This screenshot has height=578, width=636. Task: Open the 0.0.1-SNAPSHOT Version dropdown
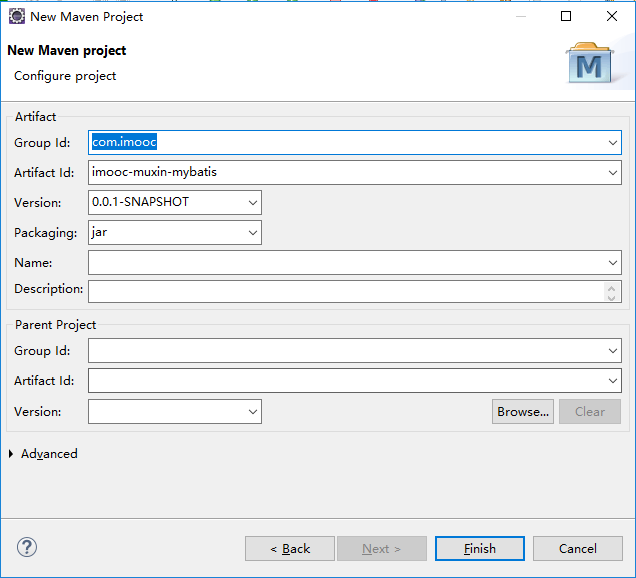(252, 203)
